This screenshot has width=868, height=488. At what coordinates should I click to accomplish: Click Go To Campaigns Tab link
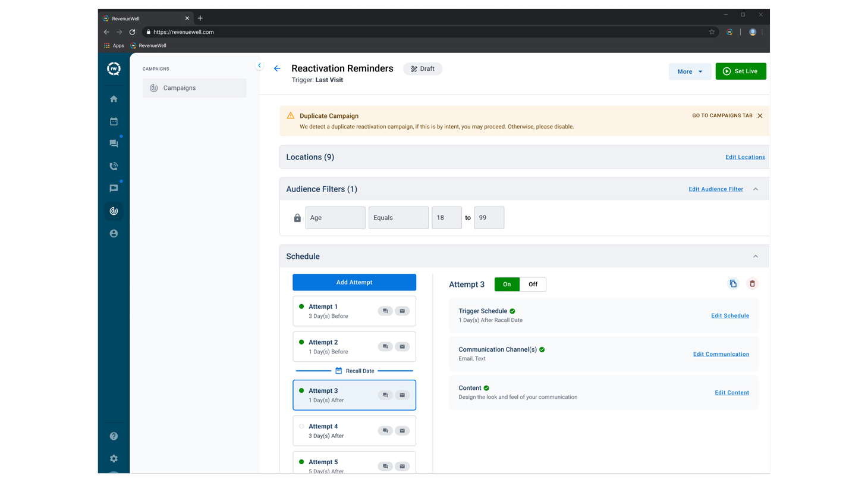(722, 115)
